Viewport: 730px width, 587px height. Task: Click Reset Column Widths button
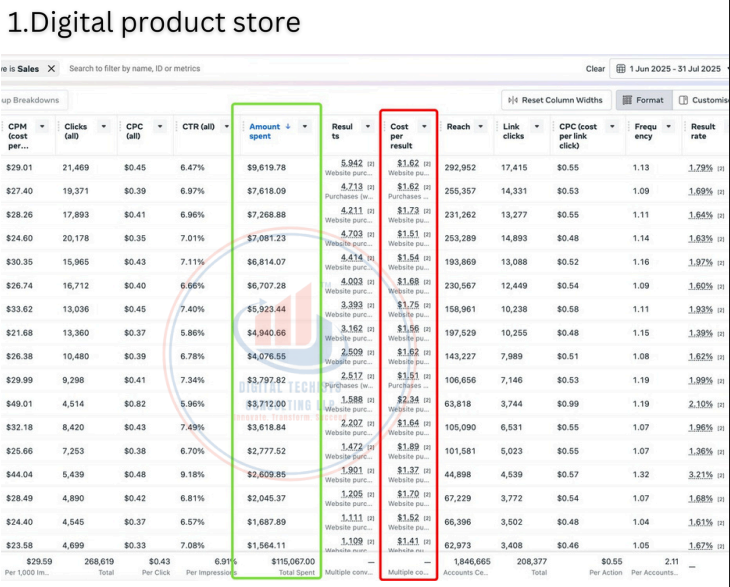click(x=555, y=100)
